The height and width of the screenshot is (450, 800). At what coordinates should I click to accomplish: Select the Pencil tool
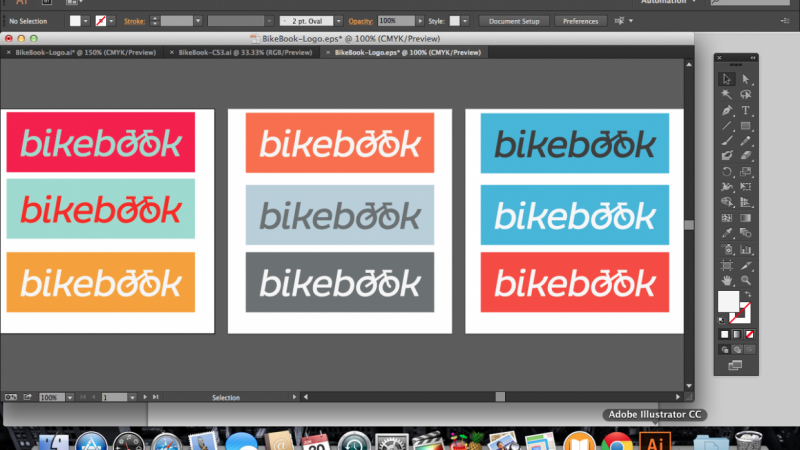[x=745, y=141]
